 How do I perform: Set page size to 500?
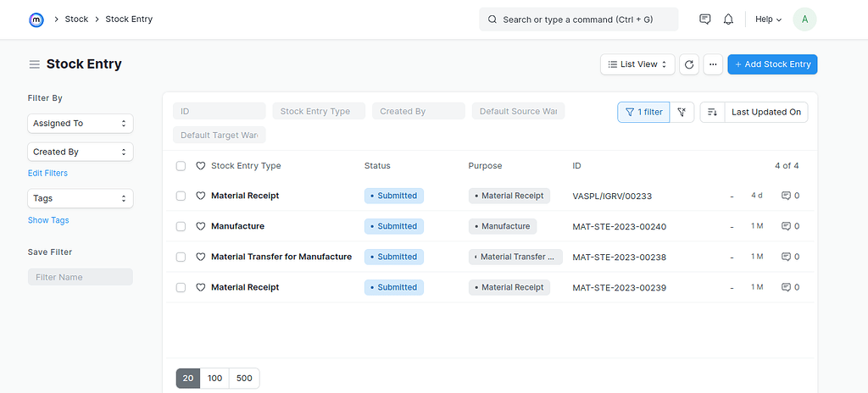[x=244, y=379]
